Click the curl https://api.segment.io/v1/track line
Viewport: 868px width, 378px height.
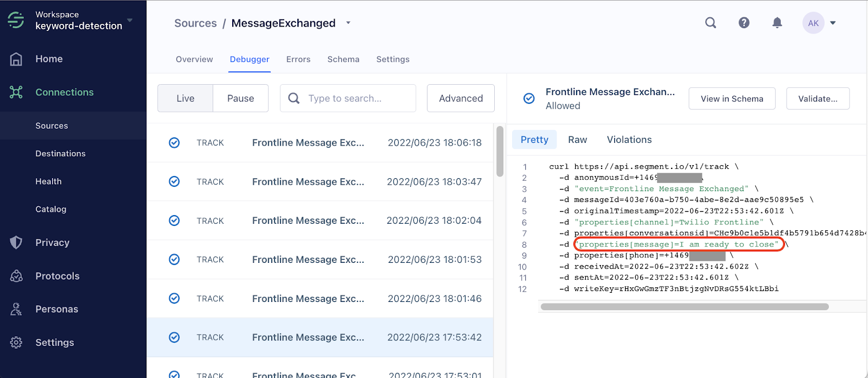coord(644,167)
